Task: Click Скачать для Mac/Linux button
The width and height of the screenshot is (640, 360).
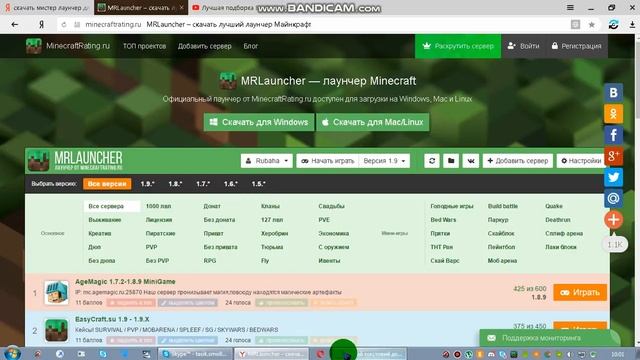Action: click(x=373, y=122)
